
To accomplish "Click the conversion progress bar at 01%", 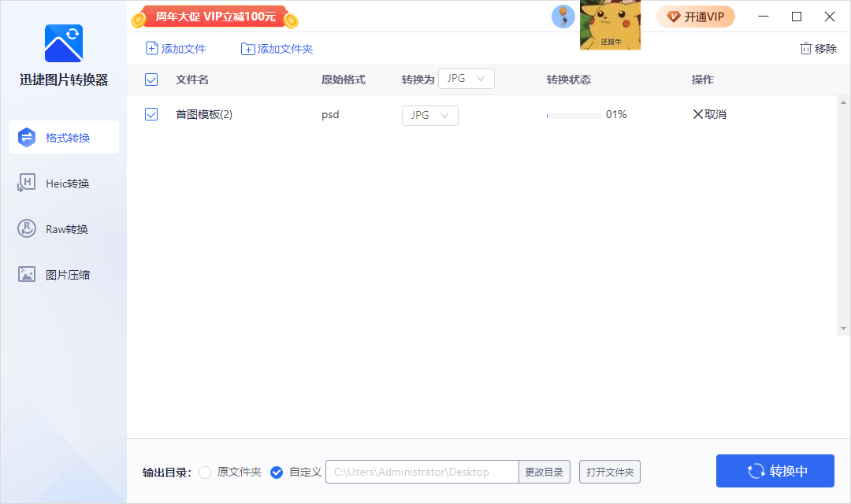I will (574, 116).
